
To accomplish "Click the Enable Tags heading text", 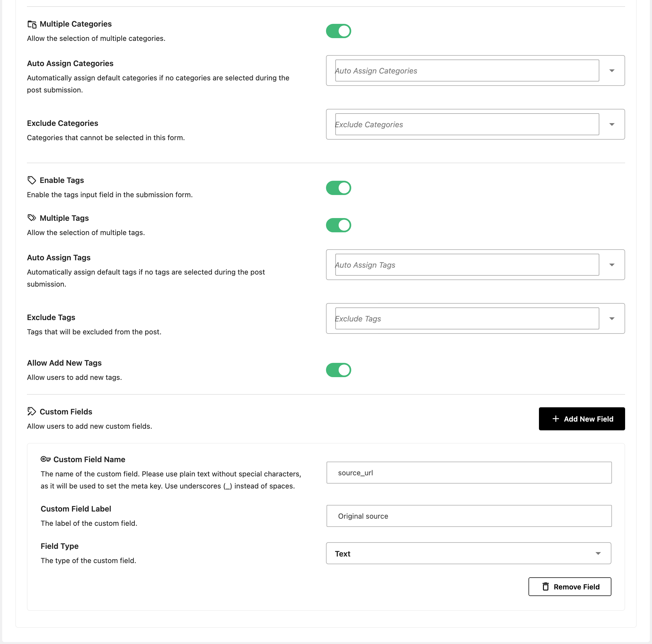I will (62, 180).
